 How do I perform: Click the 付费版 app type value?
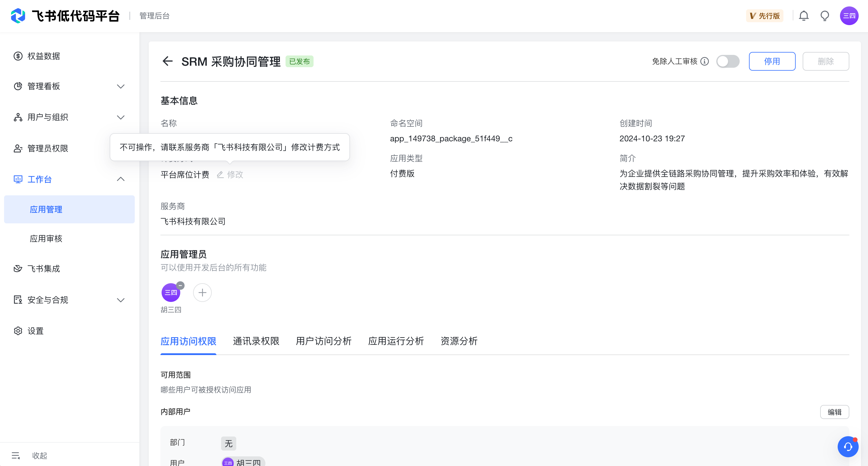[x=402, y=173]
